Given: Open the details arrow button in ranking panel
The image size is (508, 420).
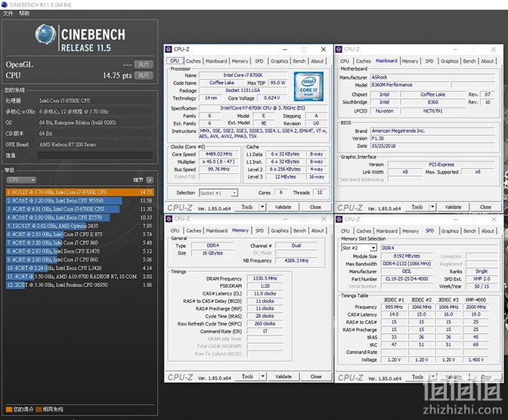Looking at the screenshot, I should [x=150, y=180].
